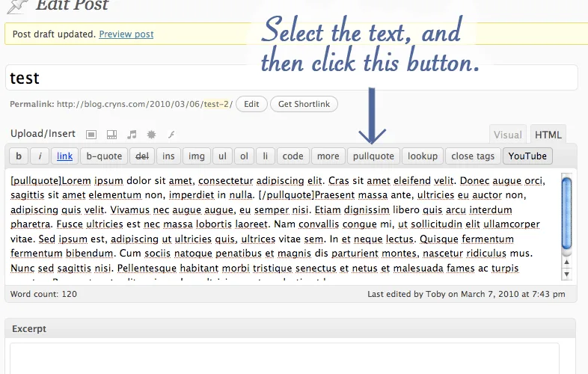Click the li list item button
588x374 pixels.
point(266,156)
